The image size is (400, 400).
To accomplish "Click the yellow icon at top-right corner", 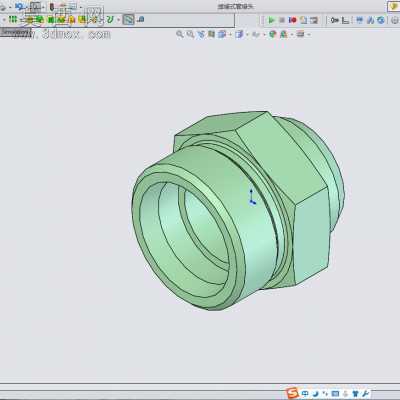I will (x=394, y=6).
